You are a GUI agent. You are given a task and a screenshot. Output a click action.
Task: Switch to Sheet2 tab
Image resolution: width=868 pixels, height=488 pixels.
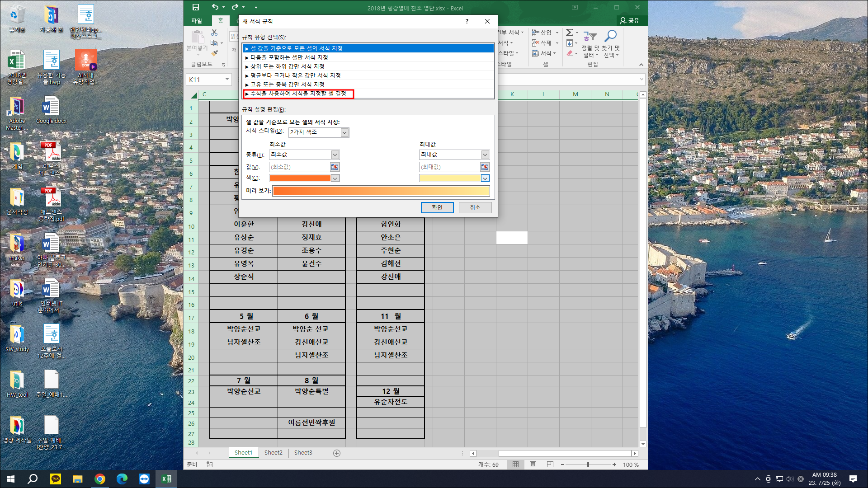coord(273,453)
